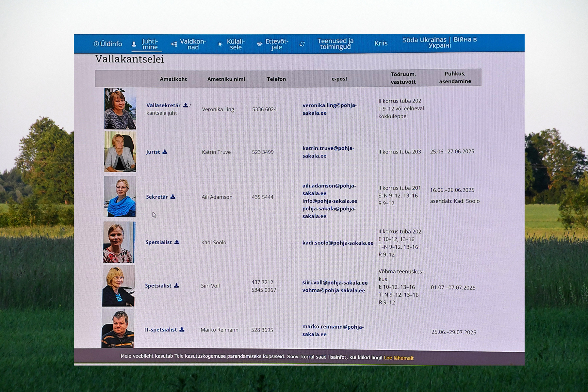This screenshot has width=588, height=392.
Task: Click Katrin Truve's photo
Action: point(120,152)
